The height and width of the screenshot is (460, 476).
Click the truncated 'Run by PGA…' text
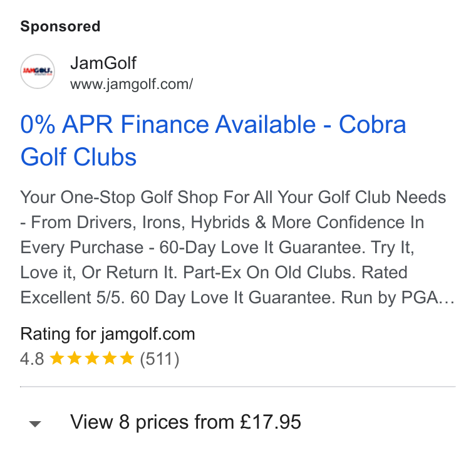pyautogui.click(x=398, y=297)
